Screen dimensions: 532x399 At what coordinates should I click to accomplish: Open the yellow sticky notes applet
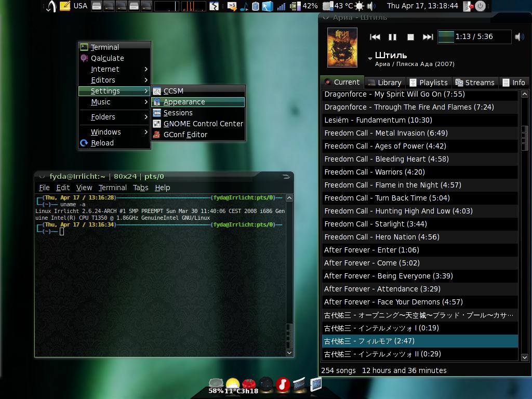pyautogui.click(x=65, y=6)
